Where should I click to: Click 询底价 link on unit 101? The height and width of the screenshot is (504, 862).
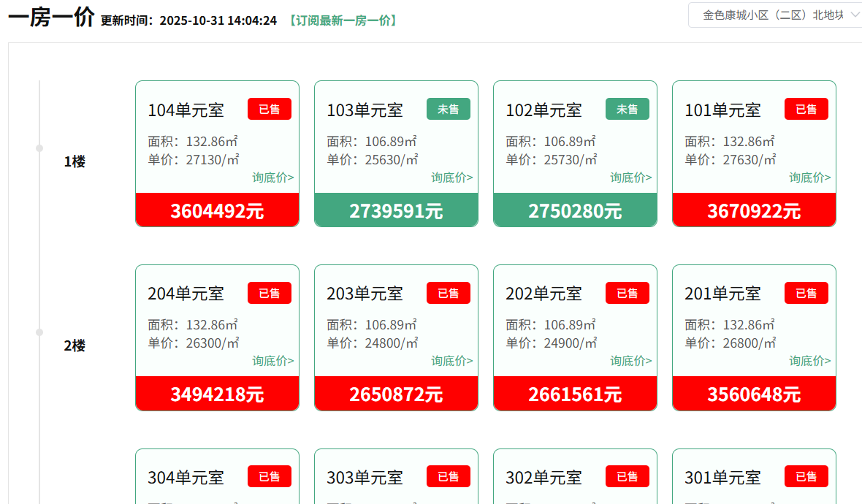click(809, 177)
